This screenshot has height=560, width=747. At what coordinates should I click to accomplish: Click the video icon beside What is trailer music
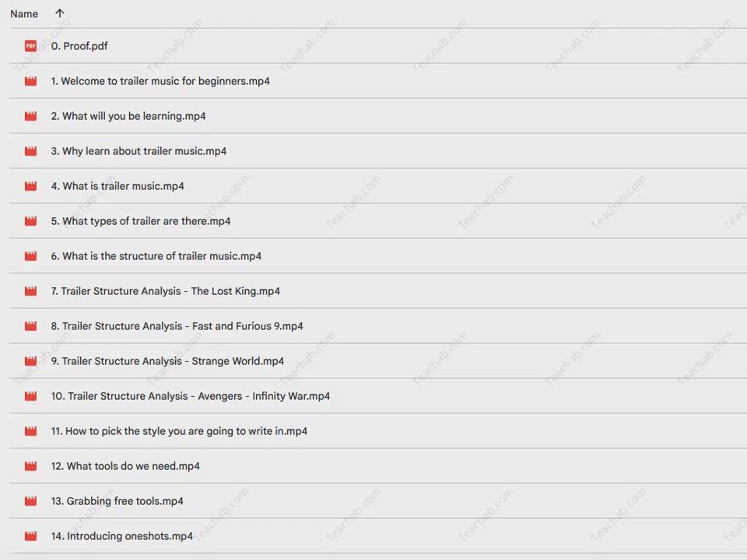(x=31, y=187)
